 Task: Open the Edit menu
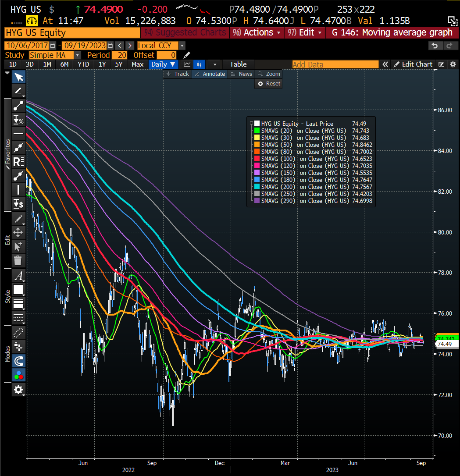coord(304,32)
